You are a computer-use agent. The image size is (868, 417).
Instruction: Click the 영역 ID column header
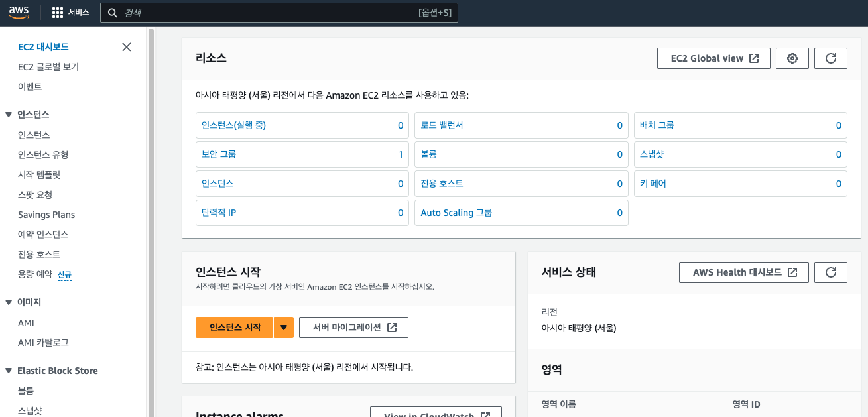tap(746, 404)
